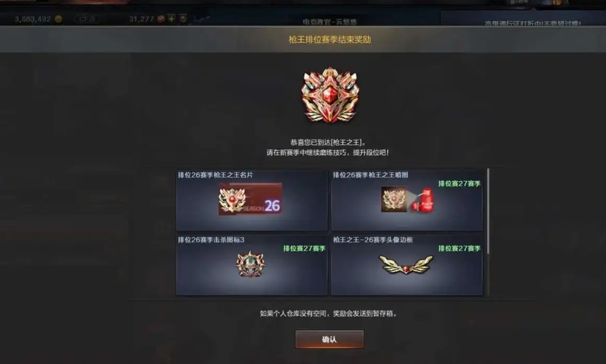Click the red coin icon beside 31,277
606x364 pixels.
coord(161,18)
